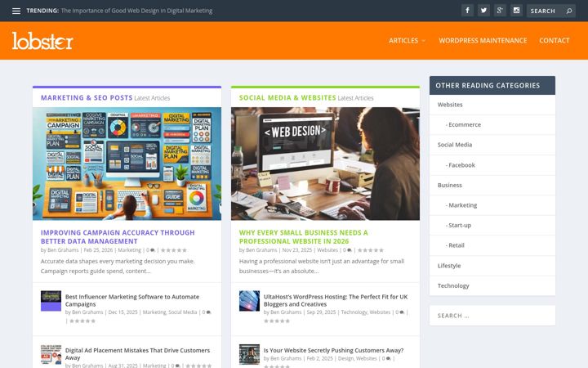The height and width of the screenshot is (368, 588).
Task: Click comment bubble on Influencer Marketing Software post
Action: (x=209, y=312)
